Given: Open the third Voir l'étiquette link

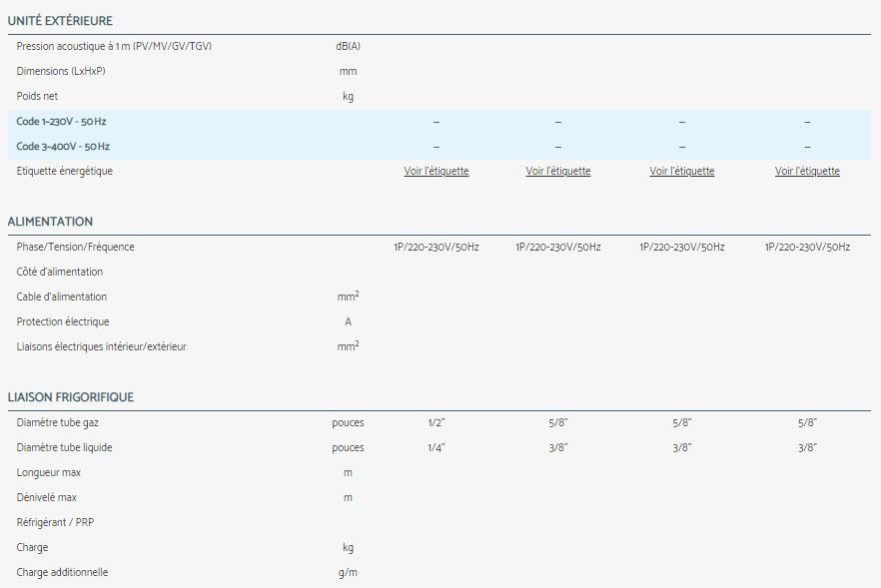Looking at the screenshot, I should (x=682, y=171).
